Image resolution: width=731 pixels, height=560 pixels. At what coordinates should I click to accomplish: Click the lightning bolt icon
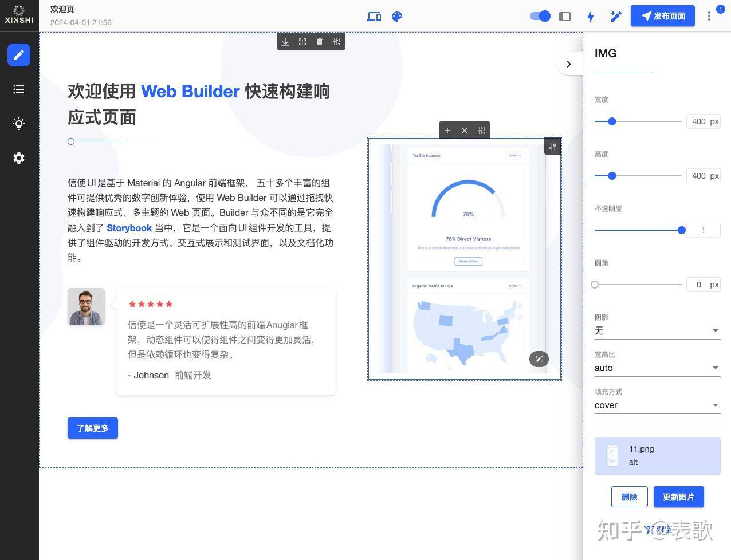[x=591, y=17]
